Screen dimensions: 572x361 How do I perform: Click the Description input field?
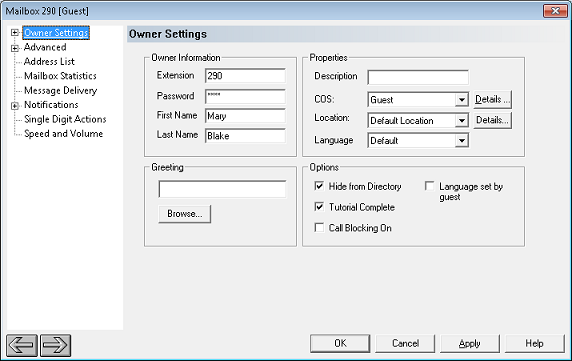click(418, 77)
